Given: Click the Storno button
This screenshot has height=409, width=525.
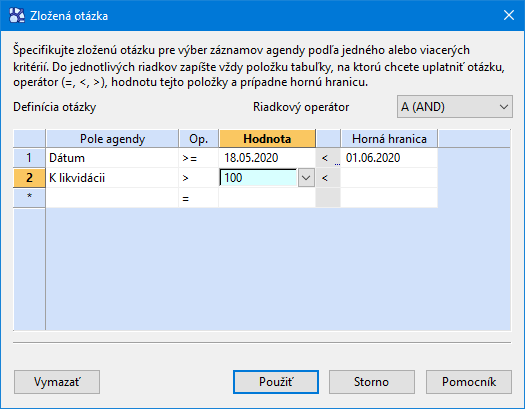Looking at the screenshot, I should click(372, 382).
